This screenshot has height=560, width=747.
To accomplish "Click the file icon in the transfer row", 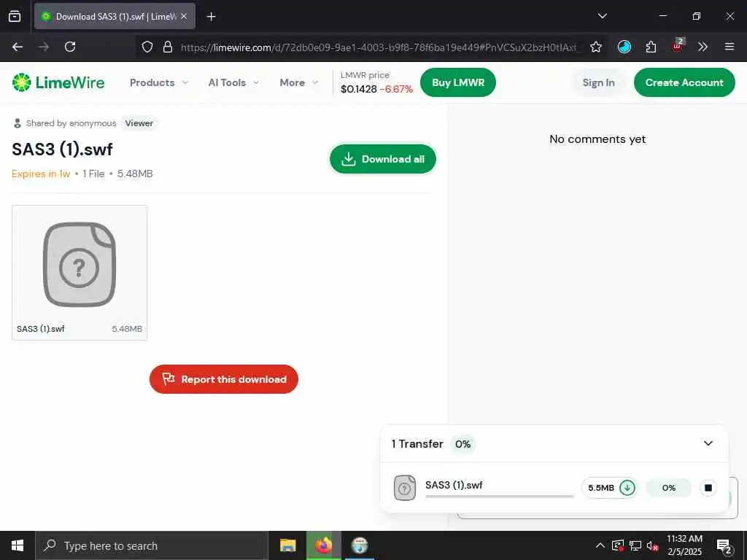I will (404, 488).
